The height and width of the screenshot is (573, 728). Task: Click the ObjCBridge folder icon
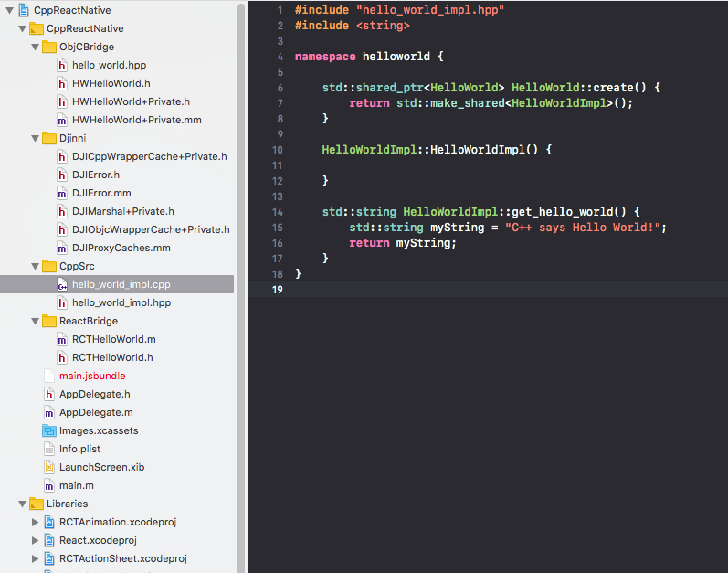(49, 47)
